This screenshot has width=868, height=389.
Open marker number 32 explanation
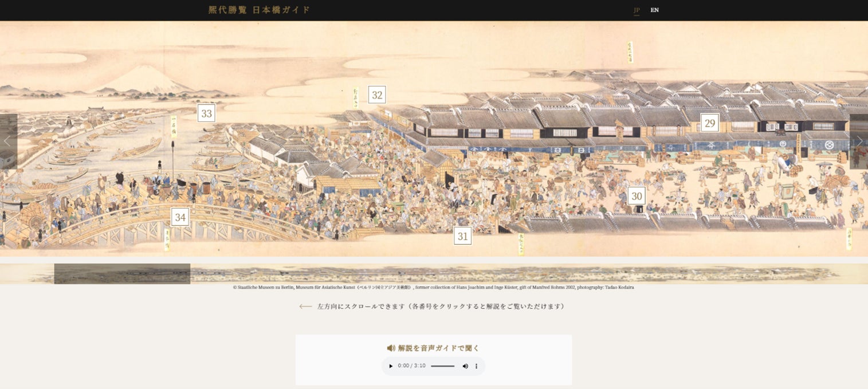coord(376,95)
